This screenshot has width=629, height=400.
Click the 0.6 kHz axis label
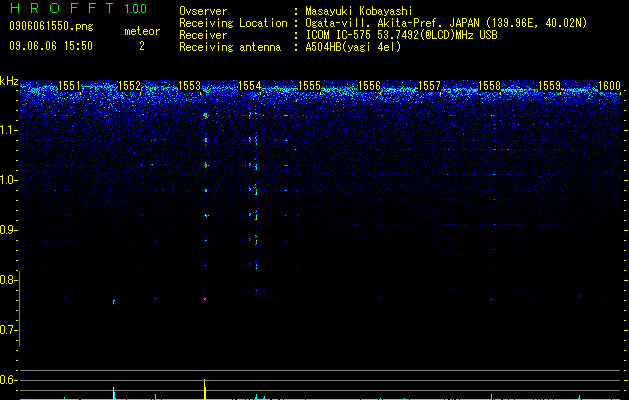8,380
